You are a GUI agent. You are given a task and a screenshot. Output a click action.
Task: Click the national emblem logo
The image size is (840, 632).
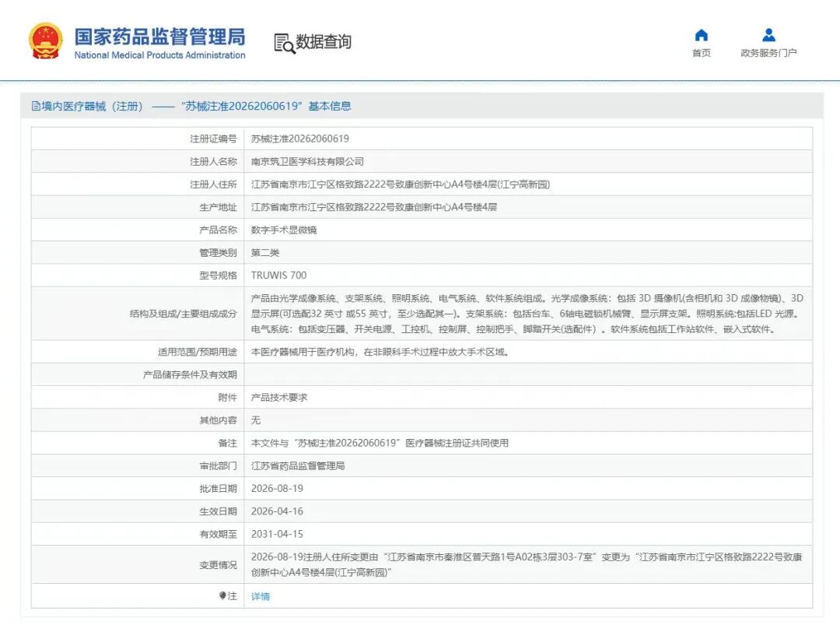[x=46, y=40]
